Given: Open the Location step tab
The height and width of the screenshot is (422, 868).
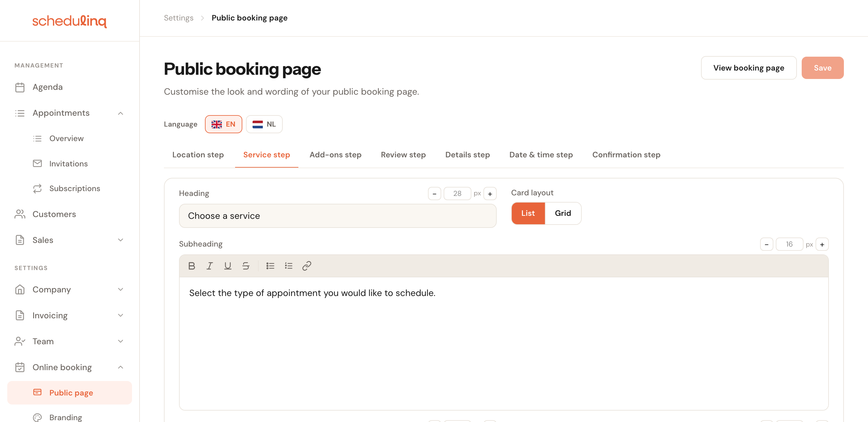Looking at the screenshot, I should (x=198, y=155).
